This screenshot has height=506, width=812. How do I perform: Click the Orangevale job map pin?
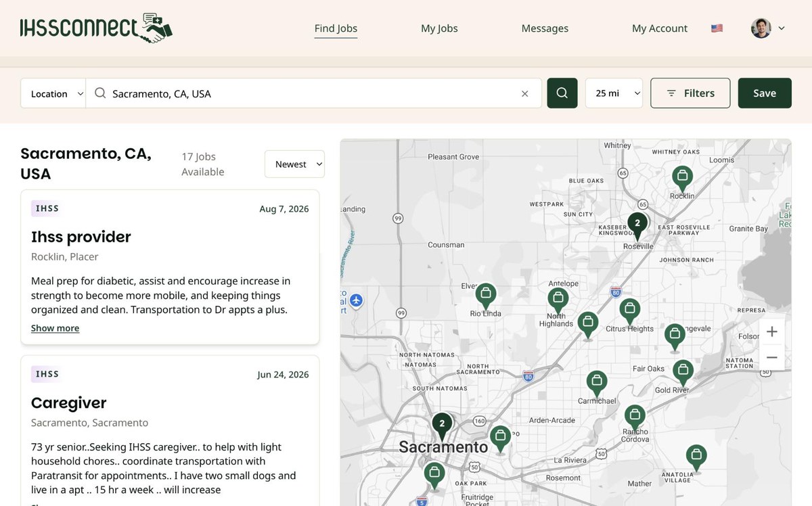[674, 336]
